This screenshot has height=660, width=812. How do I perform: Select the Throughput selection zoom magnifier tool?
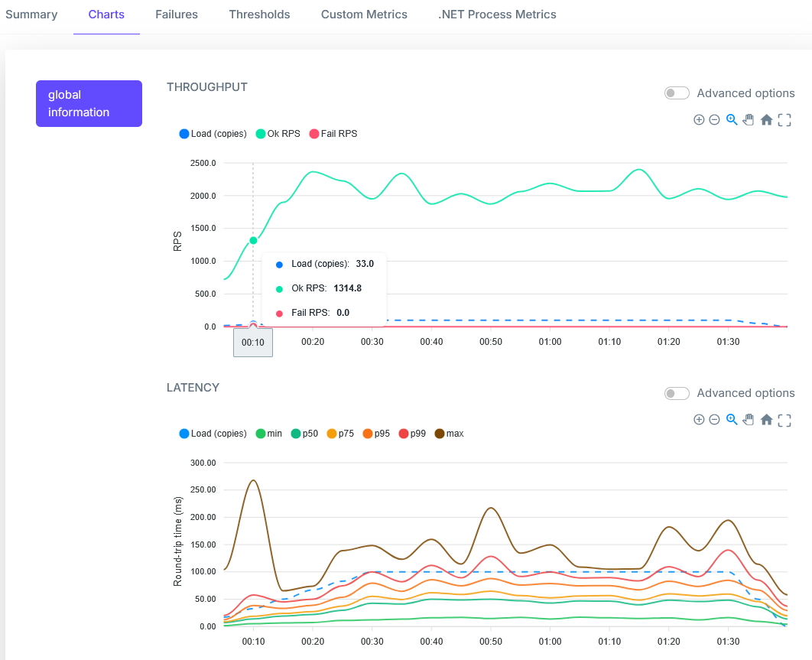tap(732, 120)
